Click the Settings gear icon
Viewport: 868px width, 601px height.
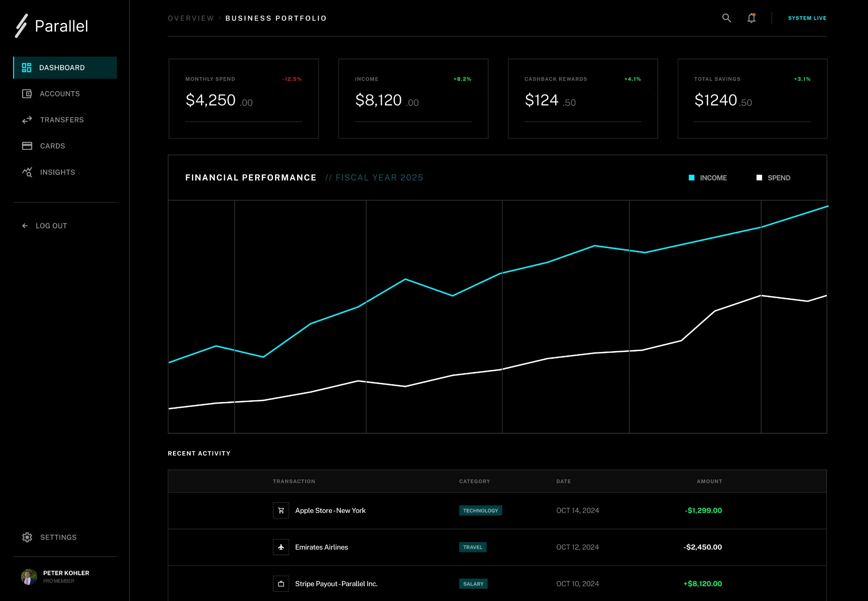(x=27, y=537)
